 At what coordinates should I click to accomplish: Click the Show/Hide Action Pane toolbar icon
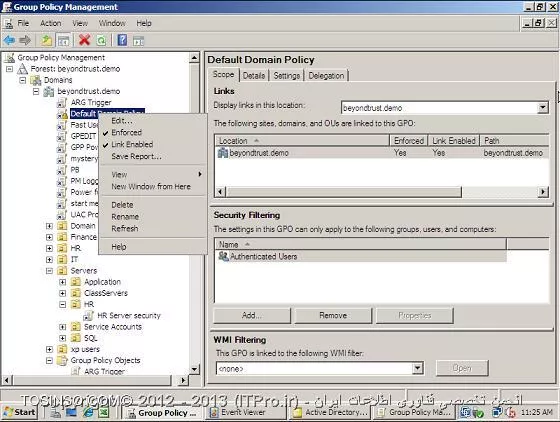[138, 40]
